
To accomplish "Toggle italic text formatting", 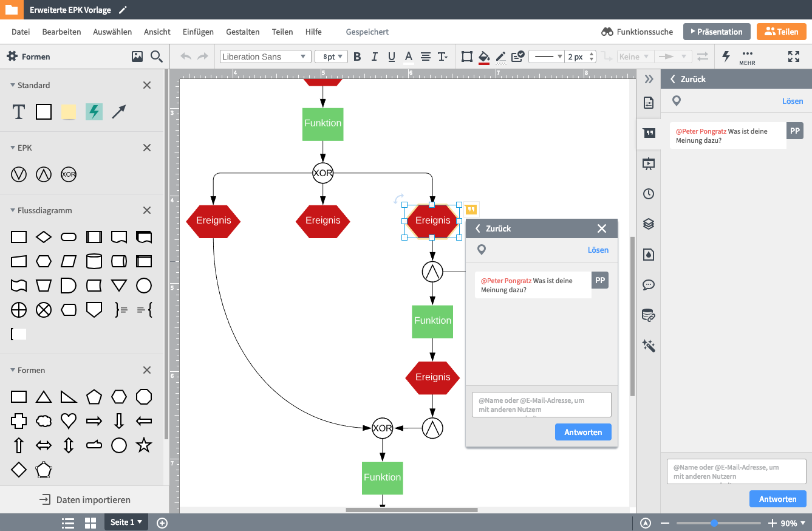I will (374, 57).
